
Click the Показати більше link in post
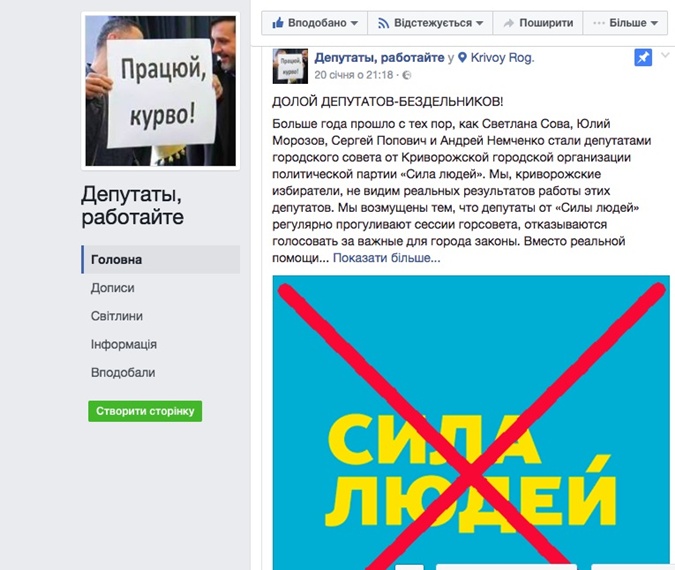pos(387,258)
